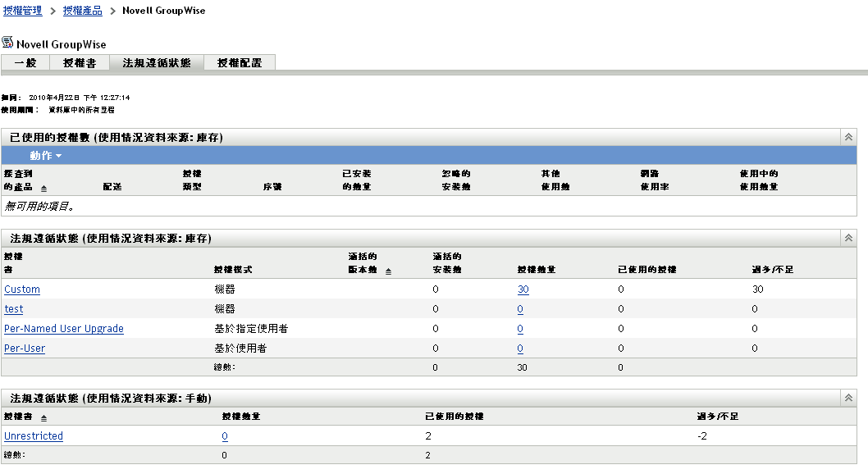Select the 法規遵循狀態 tab
This screenshot has width=868, height=474.
[x=157, y=62]
